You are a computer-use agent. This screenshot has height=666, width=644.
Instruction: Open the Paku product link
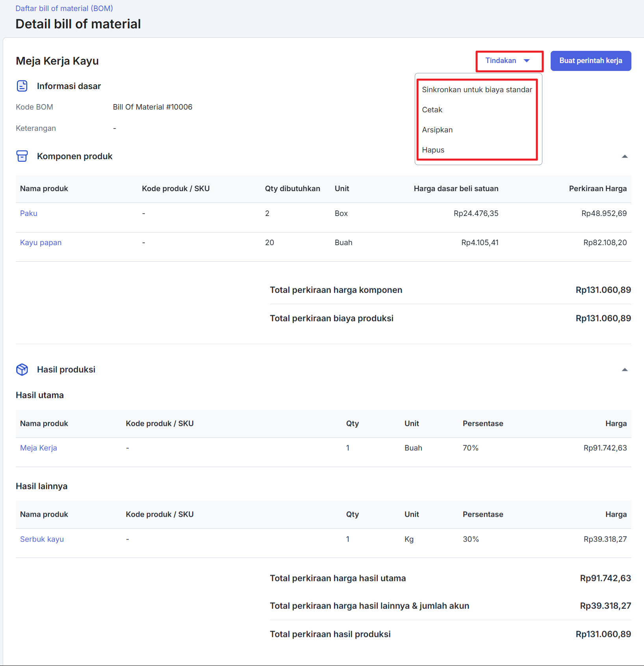point(29,213)
